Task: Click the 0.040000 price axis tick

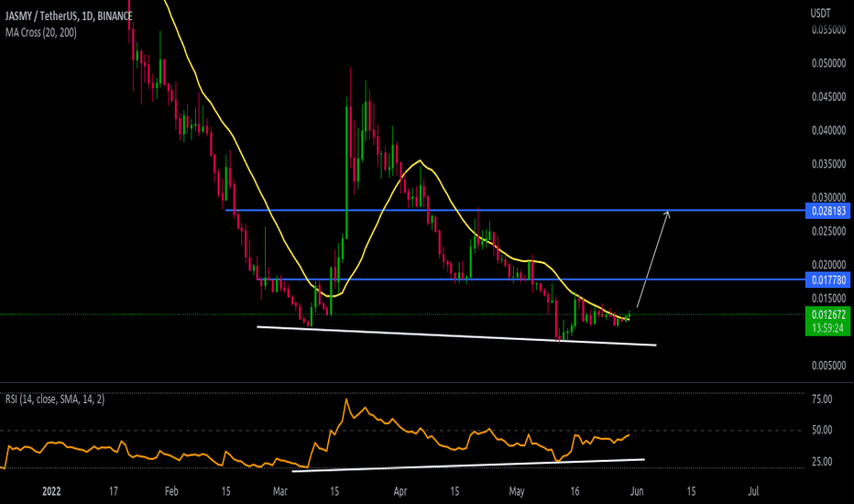Action: coord(828,130)
